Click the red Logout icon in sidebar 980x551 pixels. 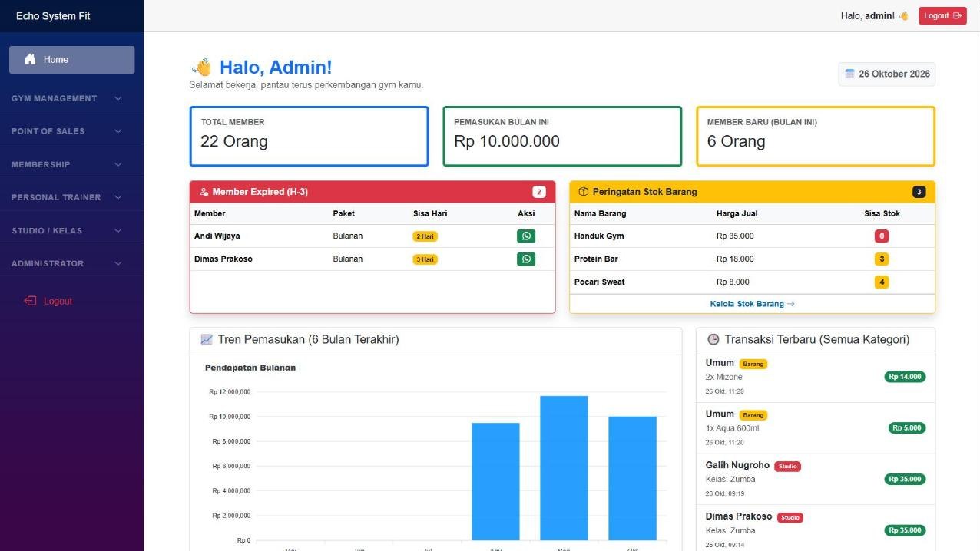point(30,301)
